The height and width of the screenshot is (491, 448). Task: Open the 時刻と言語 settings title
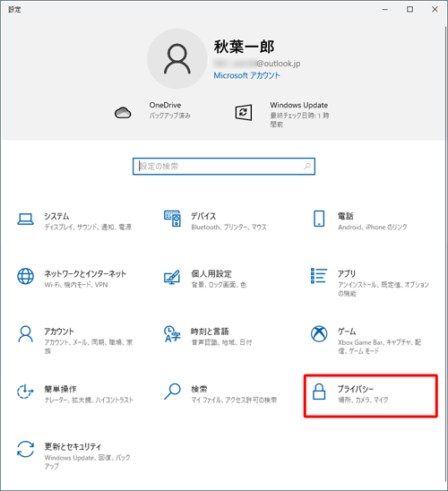pos(210,332)
